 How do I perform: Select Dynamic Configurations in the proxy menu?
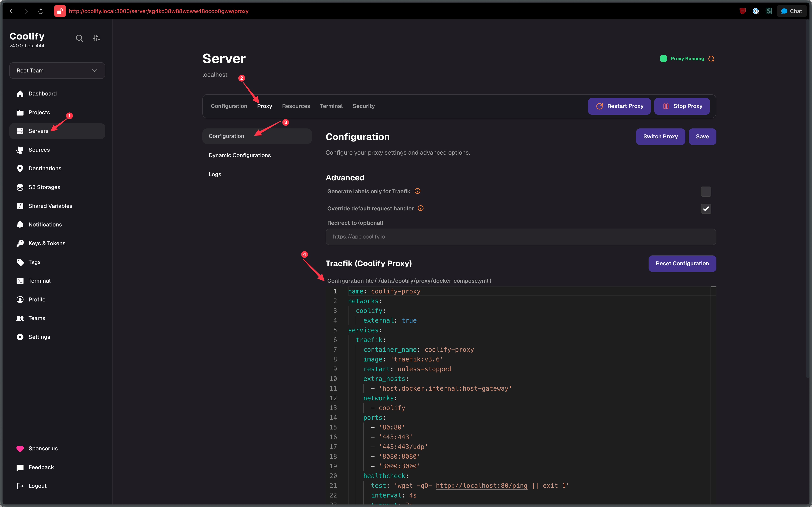pyautogui.click(x=240, y=155)
